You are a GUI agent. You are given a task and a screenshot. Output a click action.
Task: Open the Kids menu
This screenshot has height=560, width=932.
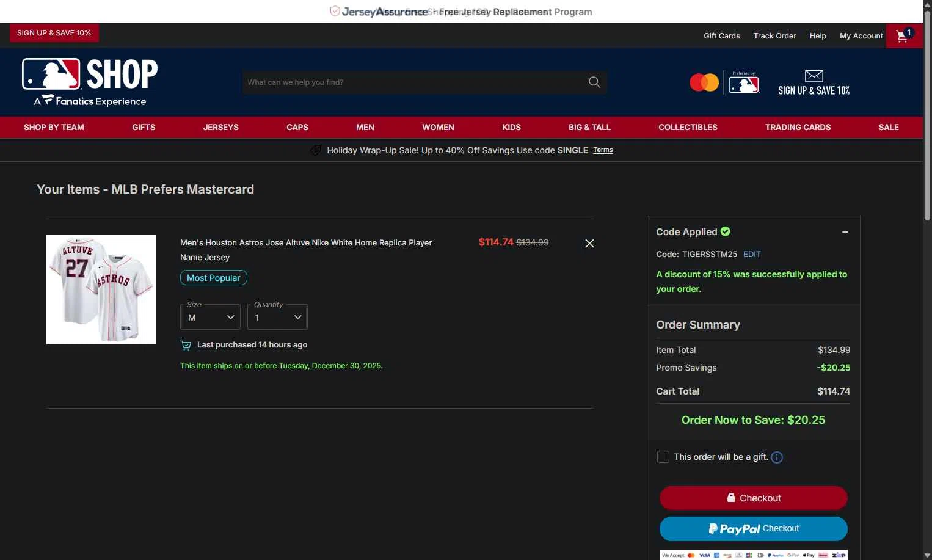pos(511,127)
